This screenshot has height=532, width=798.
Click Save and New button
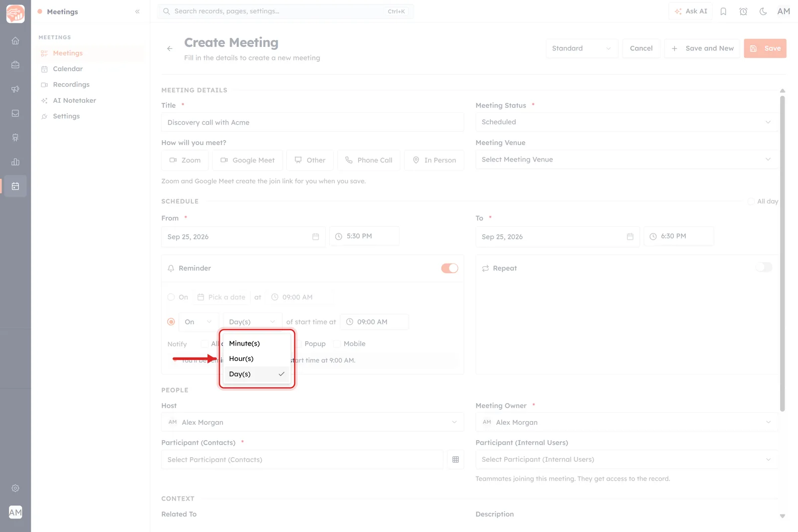click(702, 48)
